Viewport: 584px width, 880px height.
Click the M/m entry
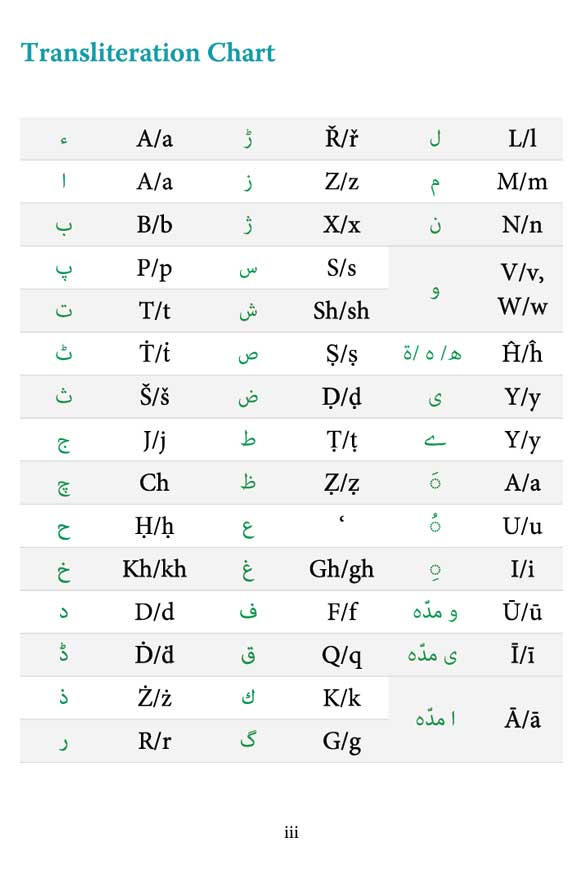click(x=522, y=182)
